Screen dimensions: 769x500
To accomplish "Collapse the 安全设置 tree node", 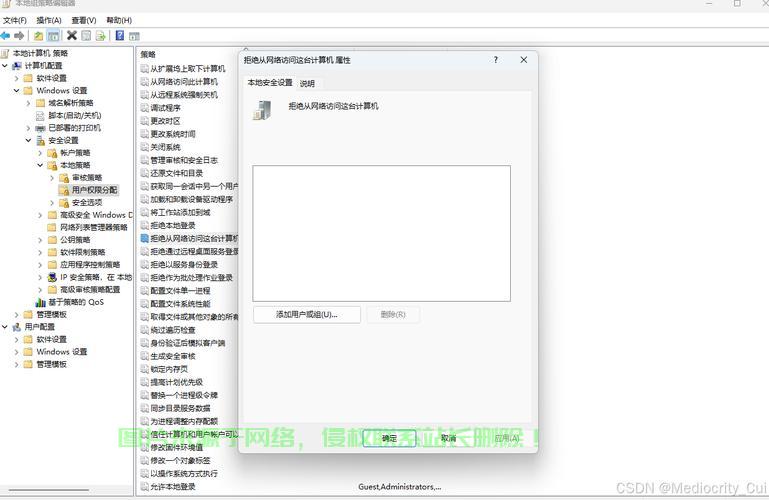I will click(x=28, y=140).
